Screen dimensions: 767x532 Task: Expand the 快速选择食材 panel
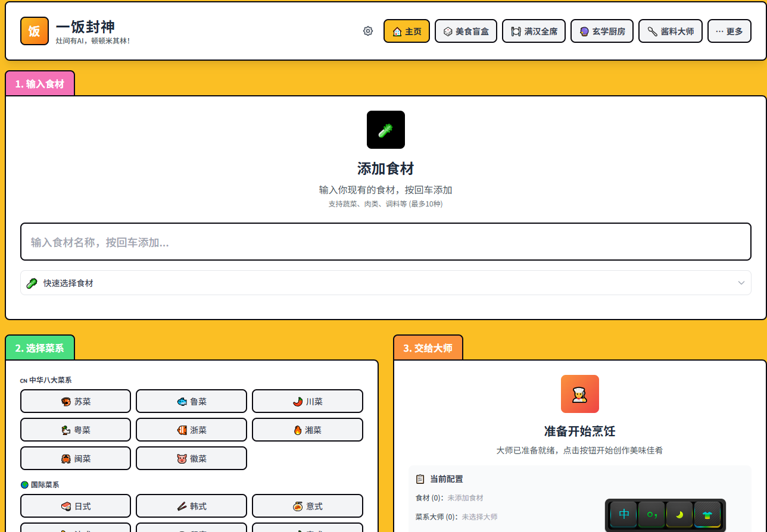pyautogui.click(x=381, y=283)
